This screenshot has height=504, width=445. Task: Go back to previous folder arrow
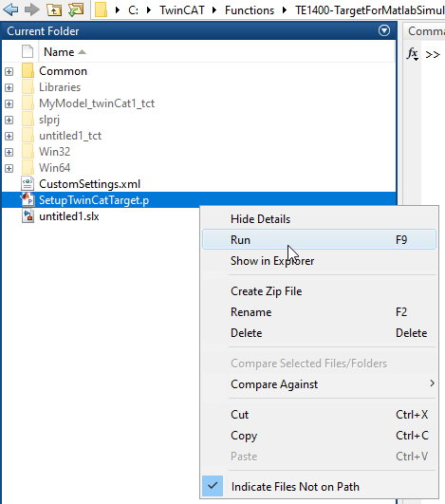10,9
